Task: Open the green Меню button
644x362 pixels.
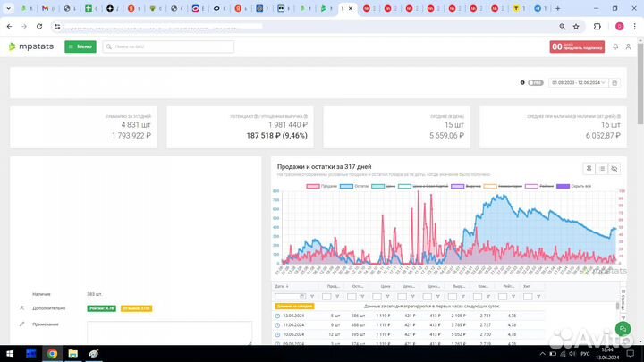Action: click(80, 46)
